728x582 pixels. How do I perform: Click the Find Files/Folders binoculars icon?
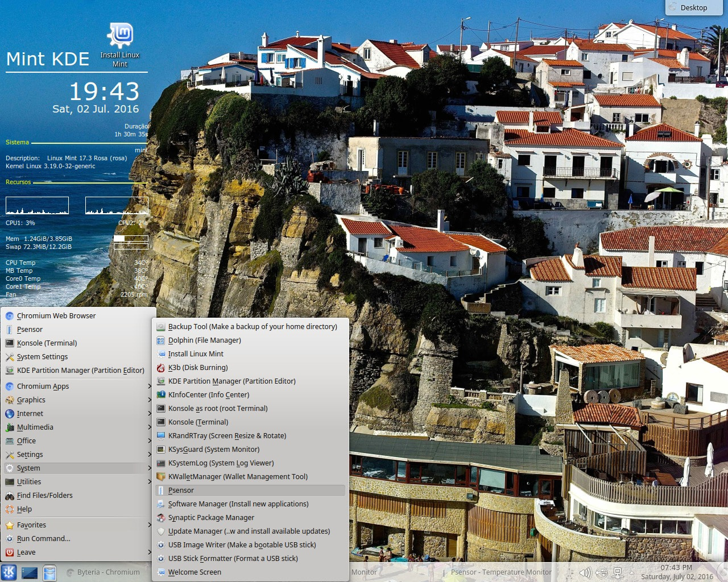click(x=10, y=496)
